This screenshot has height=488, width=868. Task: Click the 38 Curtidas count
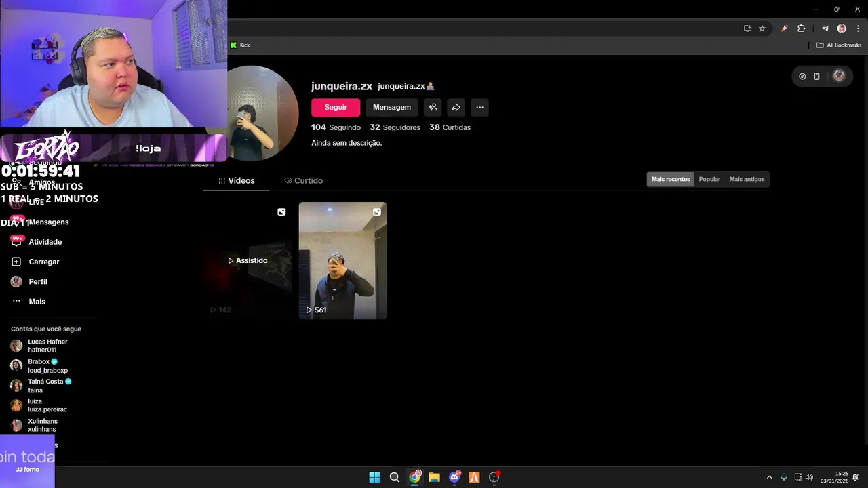(x=450, y=127)
